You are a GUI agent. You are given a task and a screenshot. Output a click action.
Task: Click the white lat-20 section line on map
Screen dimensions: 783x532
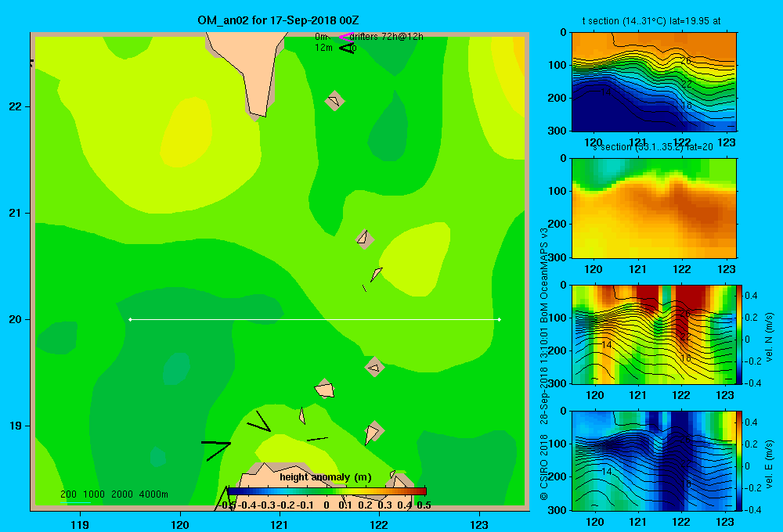(315, 319)
